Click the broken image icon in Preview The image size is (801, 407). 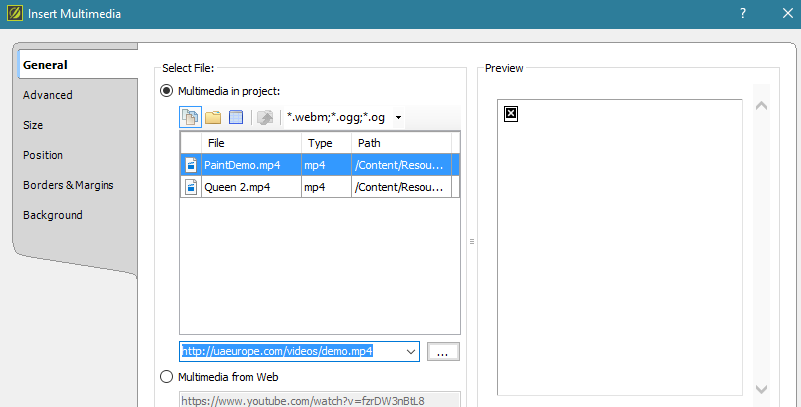[511, 113]
